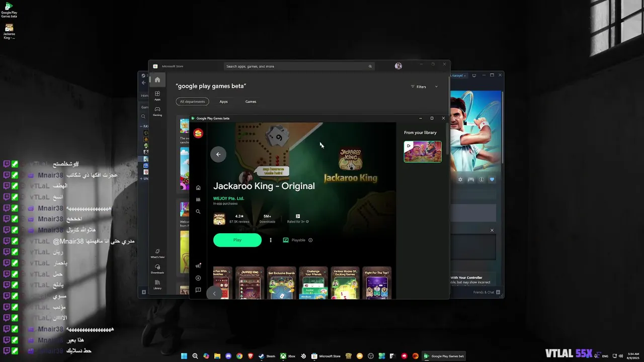Image resolution: width=644 pixels, height=362 pixels.
Task: Open Google Play Games profile avatar
Action: point(198,133)
